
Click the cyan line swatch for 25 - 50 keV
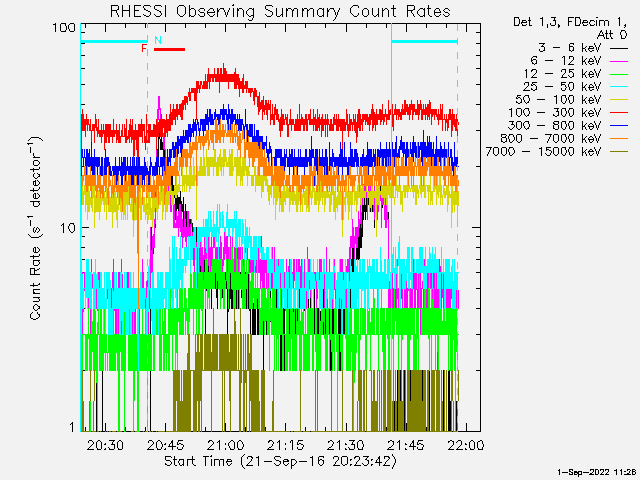click(x=619, y=87)
